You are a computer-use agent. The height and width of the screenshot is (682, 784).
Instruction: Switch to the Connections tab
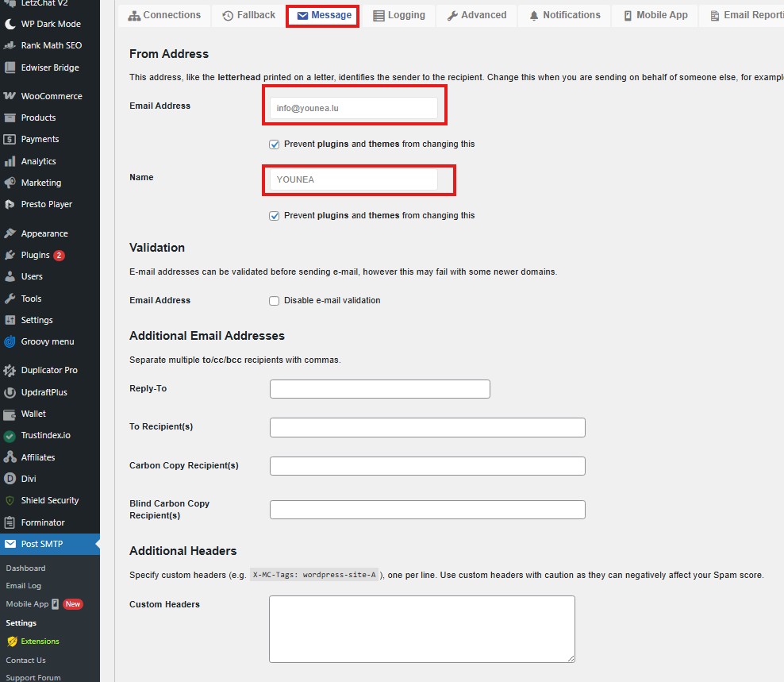pos(164,15)
